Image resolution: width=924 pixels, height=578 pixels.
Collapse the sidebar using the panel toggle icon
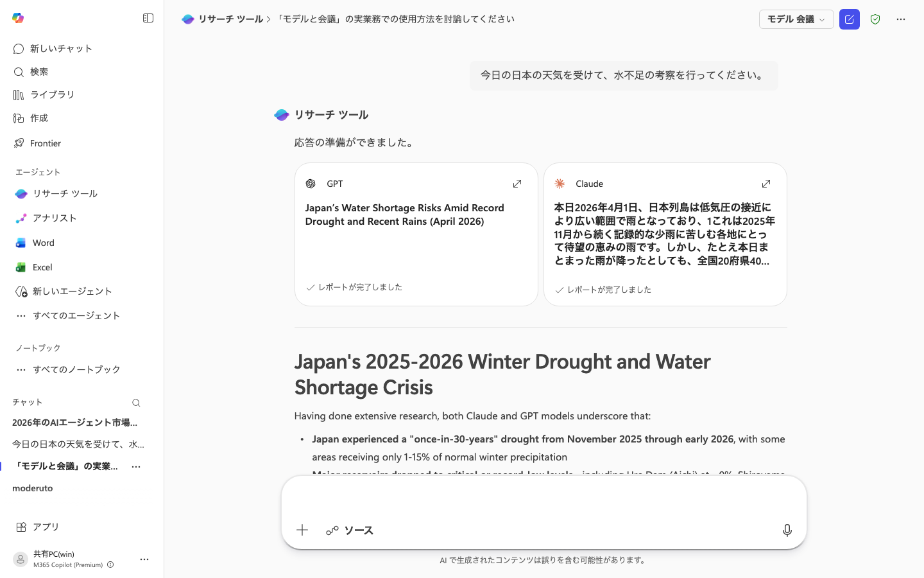pos(148,18)
